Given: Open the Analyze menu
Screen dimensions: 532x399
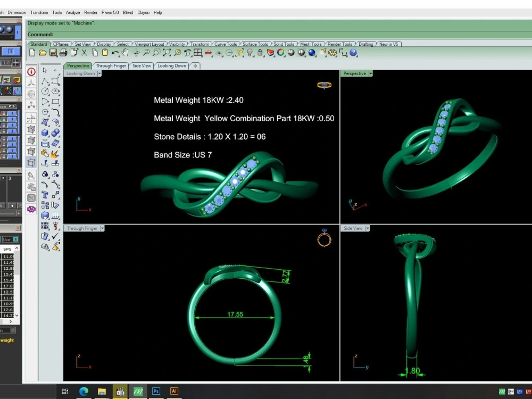Looking at the screenshot, I should pos(73,12).
